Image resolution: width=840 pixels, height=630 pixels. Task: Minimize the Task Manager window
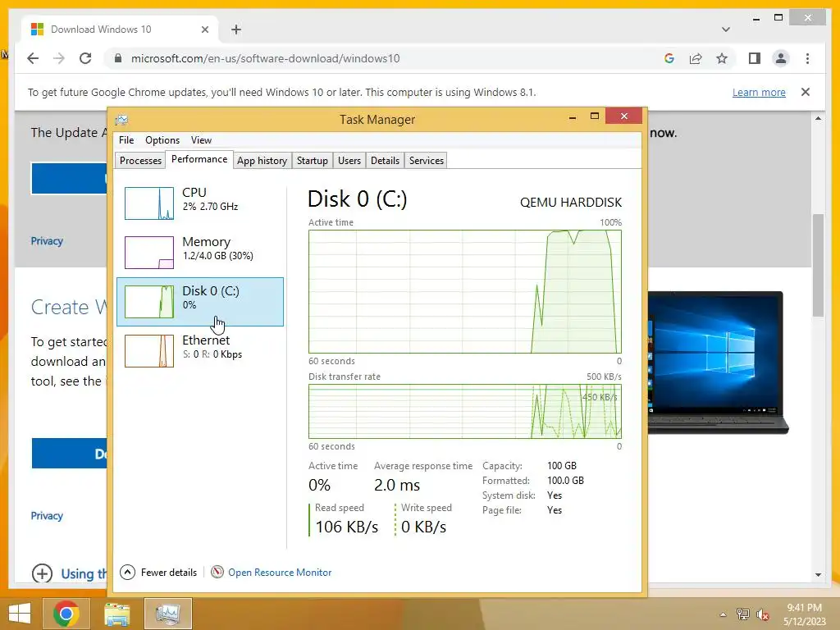pyautogui.click(x=573, y=116)
